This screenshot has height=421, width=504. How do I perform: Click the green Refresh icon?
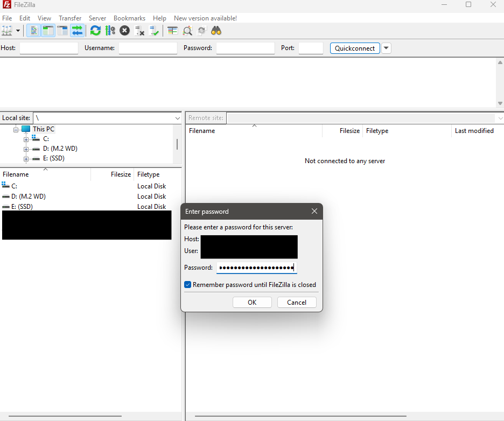(95, 31)
